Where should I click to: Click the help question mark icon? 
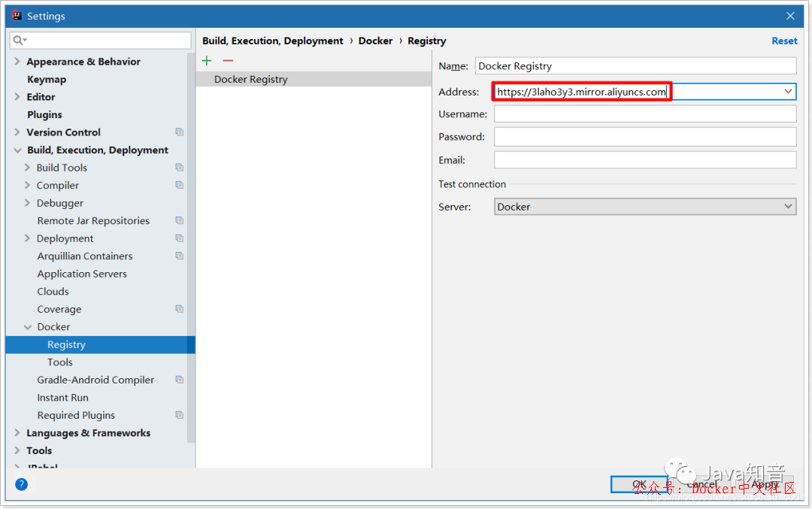21,484
